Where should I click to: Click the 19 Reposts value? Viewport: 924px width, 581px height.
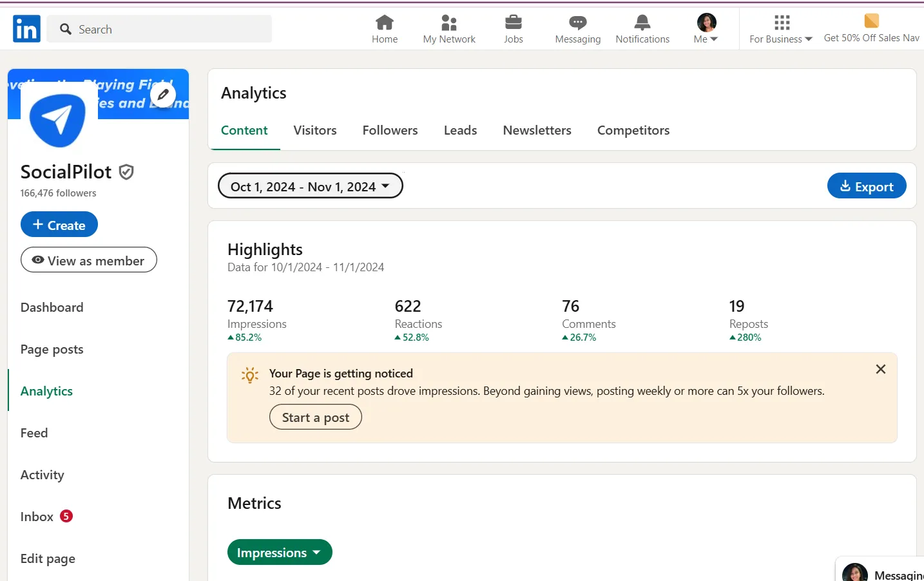point(737,306)
